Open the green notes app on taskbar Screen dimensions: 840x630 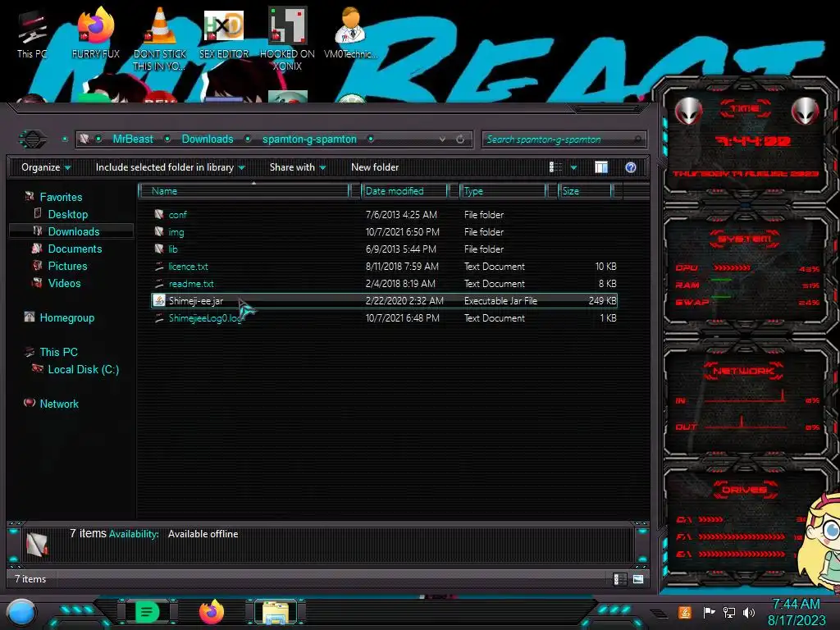148,612
